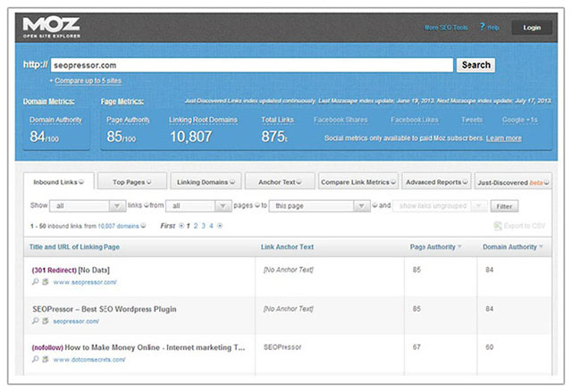
Task: Click info icon on Anchor Text tab
Action: coord(299,182)
